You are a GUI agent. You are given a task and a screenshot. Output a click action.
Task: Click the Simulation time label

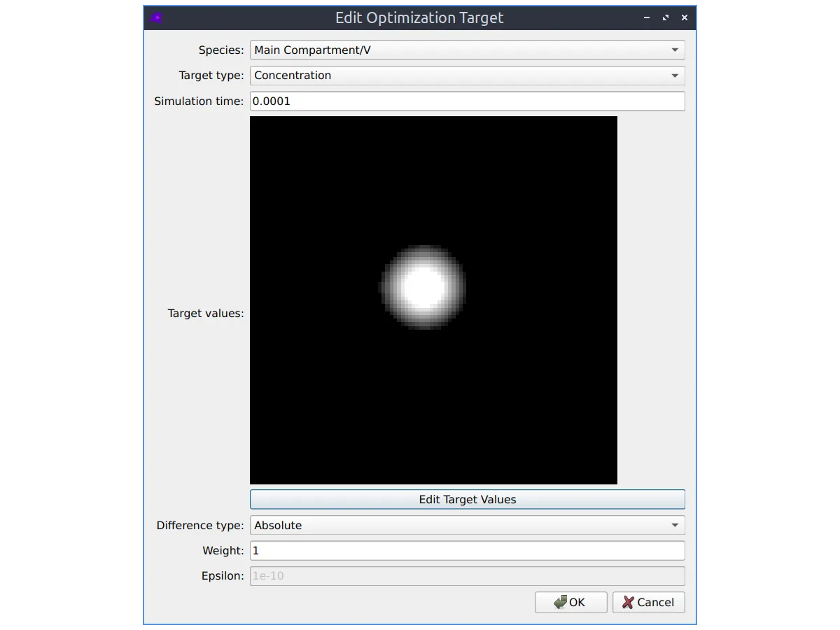[x=199, y=101]
